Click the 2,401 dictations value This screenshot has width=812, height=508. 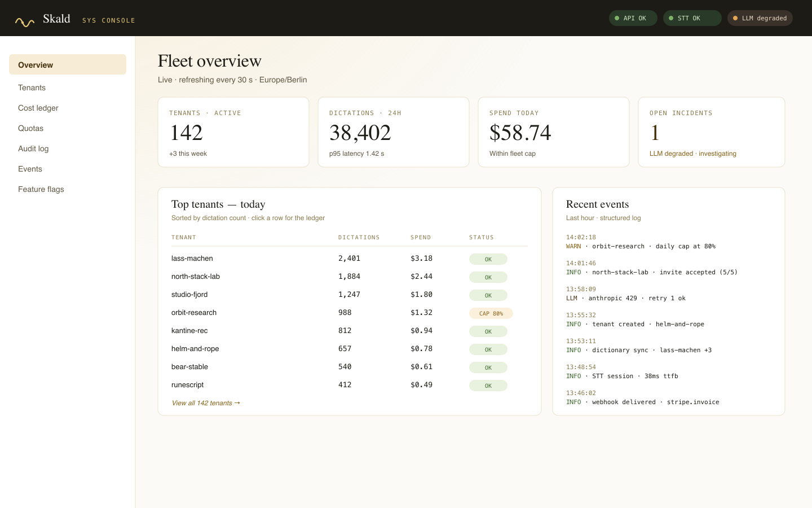(x=349, y=259)
